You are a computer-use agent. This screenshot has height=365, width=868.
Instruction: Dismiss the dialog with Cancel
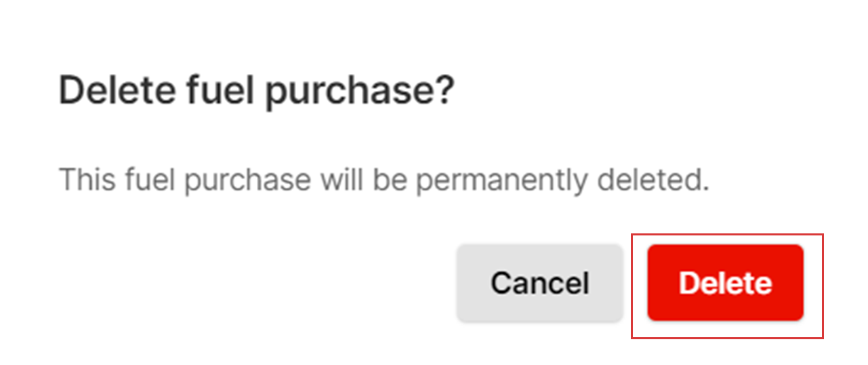point(539,283)
